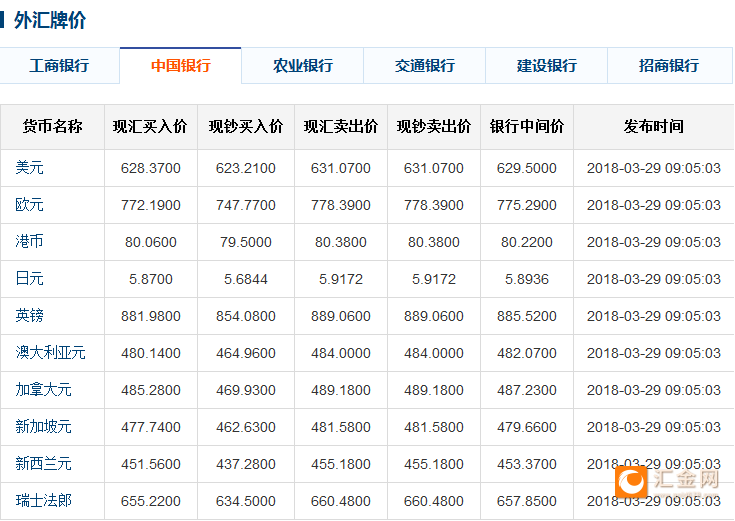The width and height of the screenshot is (735, 521).
Task: Select the value 482.0700 in 澳大利亚元 row
Action: (x=527, y=354)
